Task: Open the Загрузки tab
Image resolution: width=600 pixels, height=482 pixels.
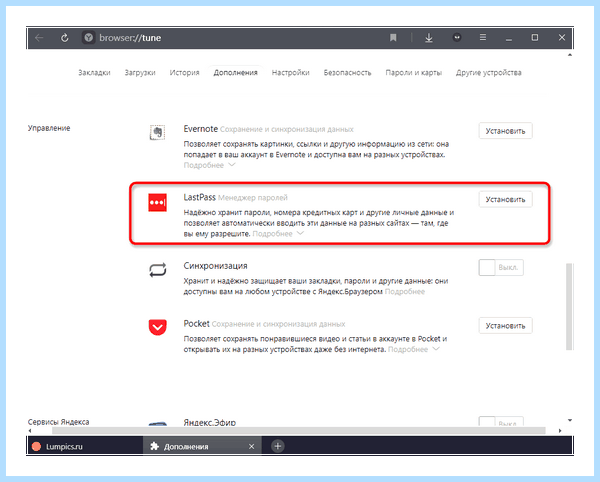Action: tap(140, 73)
